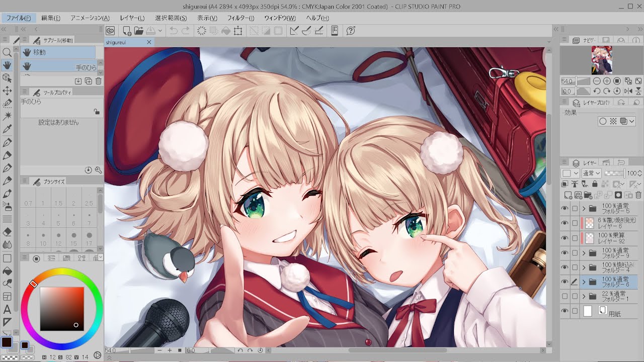
Task: Expand フォルダー 1 folder
Action: (x=584, y=297)
